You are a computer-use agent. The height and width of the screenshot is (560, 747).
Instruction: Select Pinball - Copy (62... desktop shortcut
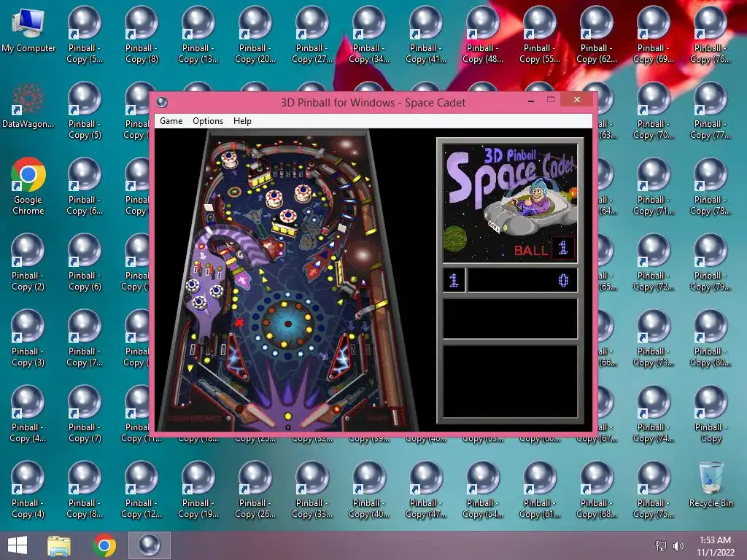(597, 35)
